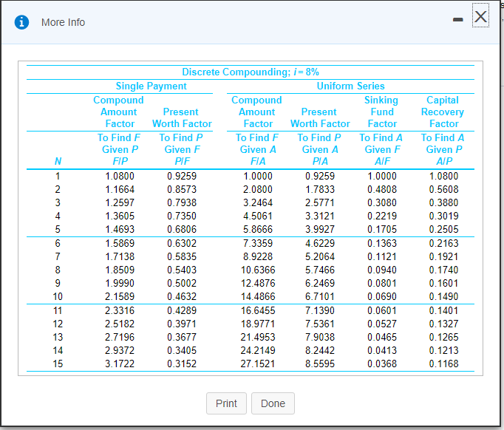Click the cell value 8.9228
This screenshot has width=504, height=430.
coord(258,257)
